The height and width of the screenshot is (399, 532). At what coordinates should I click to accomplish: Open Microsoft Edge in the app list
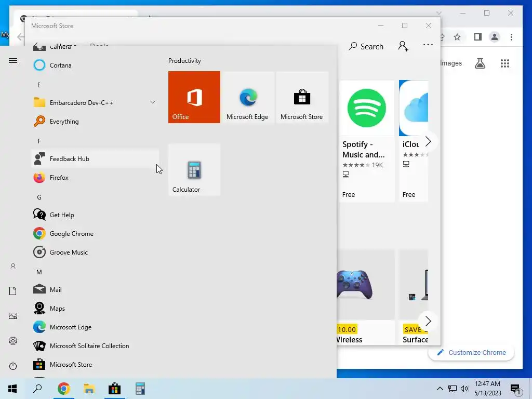pos(95,327)
